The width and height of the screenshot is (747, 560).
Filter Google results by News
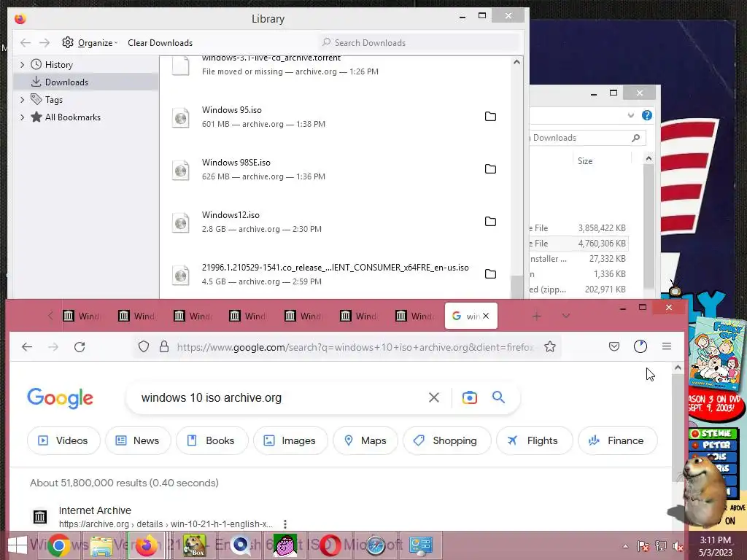pos(138,440)
